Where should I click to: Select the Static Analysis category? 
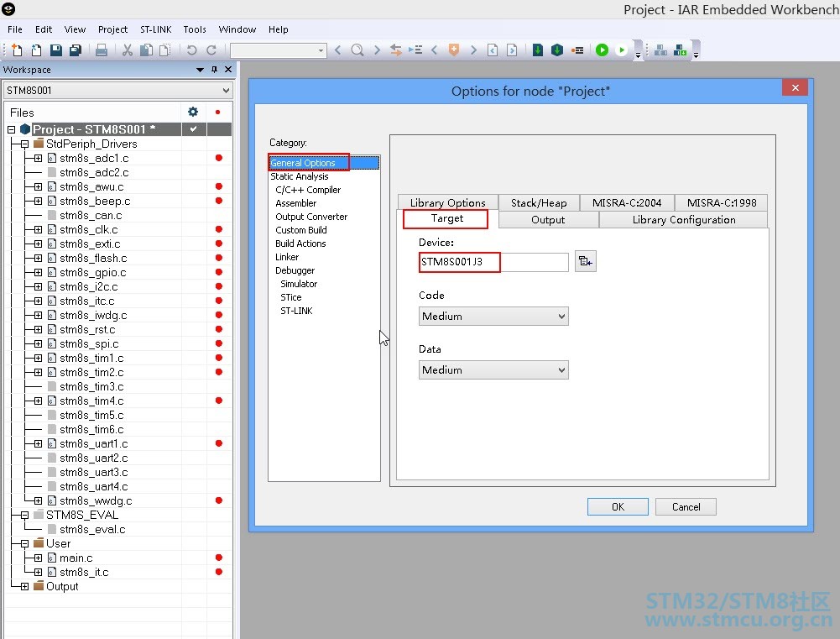click(x=300, y=176)
